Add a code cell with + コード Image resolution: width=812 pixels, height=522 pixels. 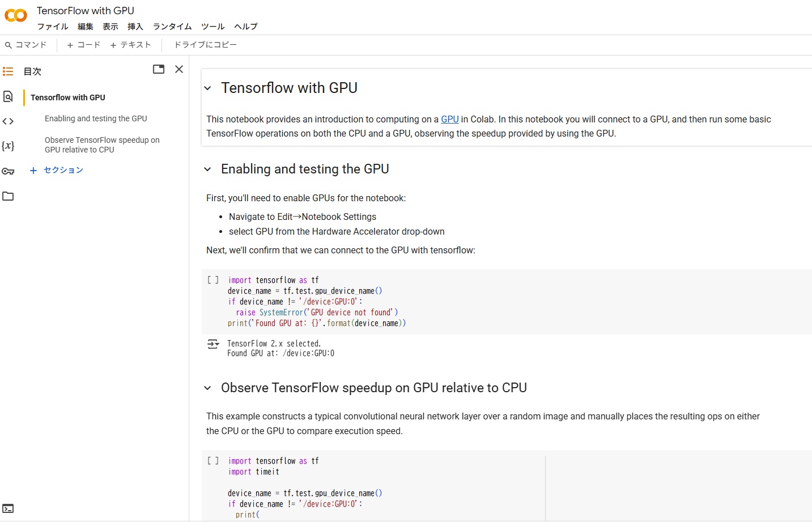(x=83, y=45)
